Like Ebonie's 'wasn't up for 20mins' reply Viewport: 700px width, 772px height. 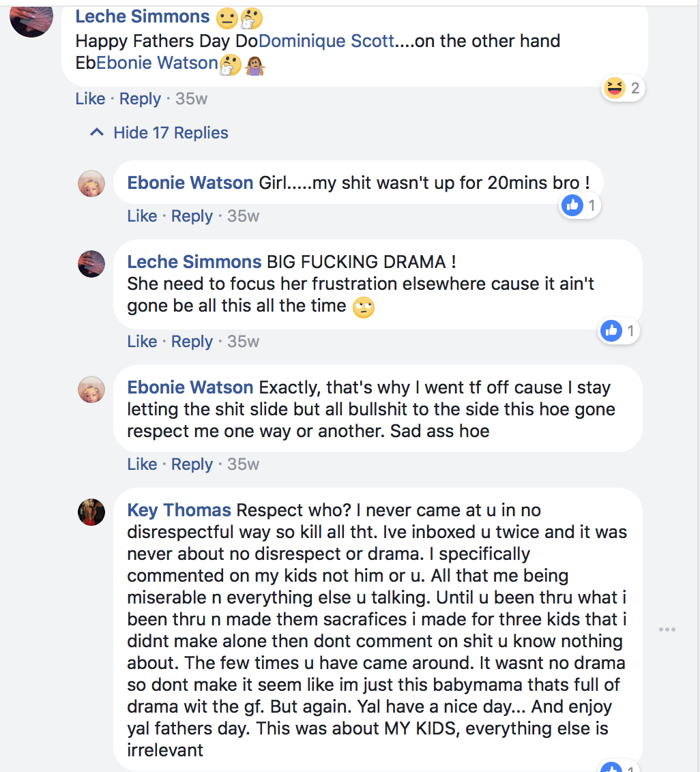(142, 216)
